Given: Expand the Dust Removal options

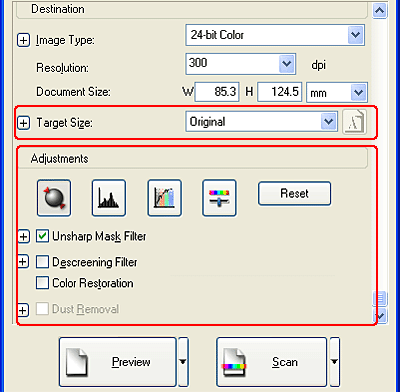Looking at the screenshot, I should tap(23, 310).
